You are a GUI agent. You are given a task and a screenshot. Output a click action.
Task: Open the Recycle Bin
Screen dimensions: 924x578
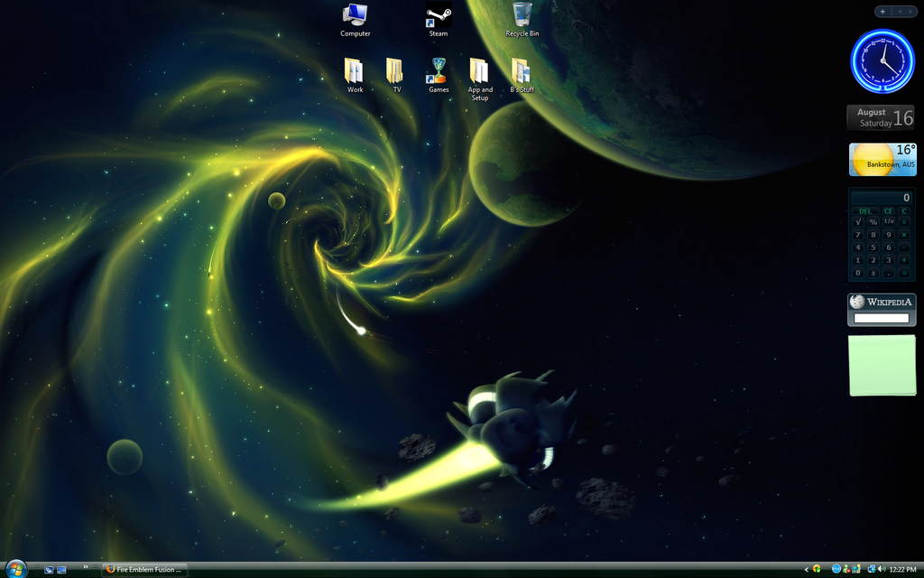(522, 16)
